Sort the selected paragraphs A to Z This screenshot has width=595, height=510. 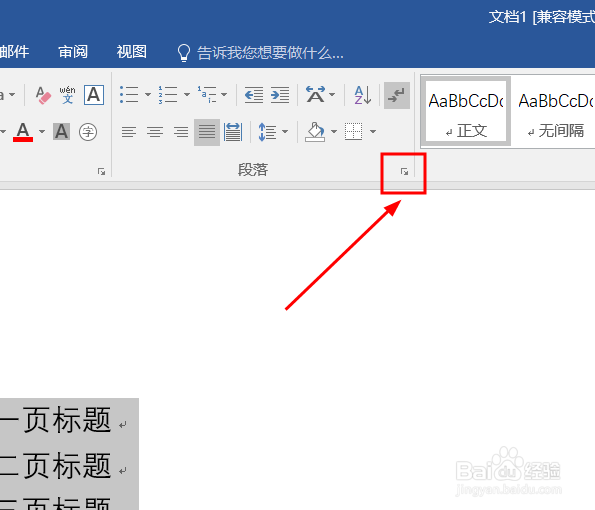363,94
